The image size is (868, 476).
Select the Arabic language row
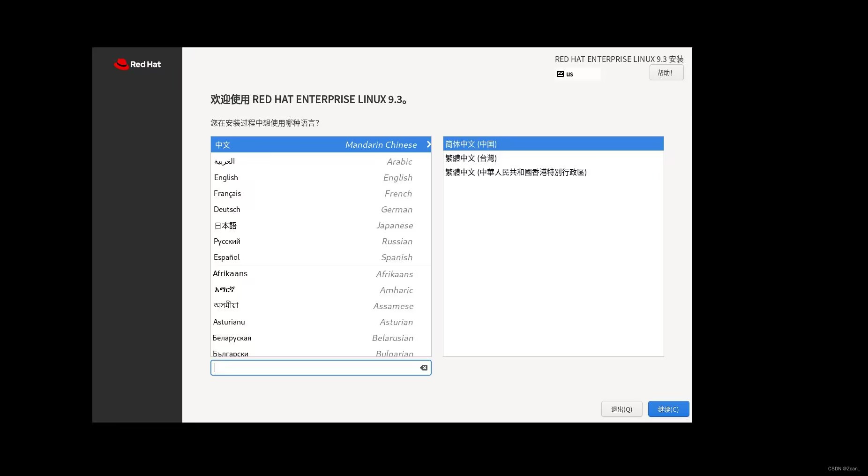coord(321,161)
